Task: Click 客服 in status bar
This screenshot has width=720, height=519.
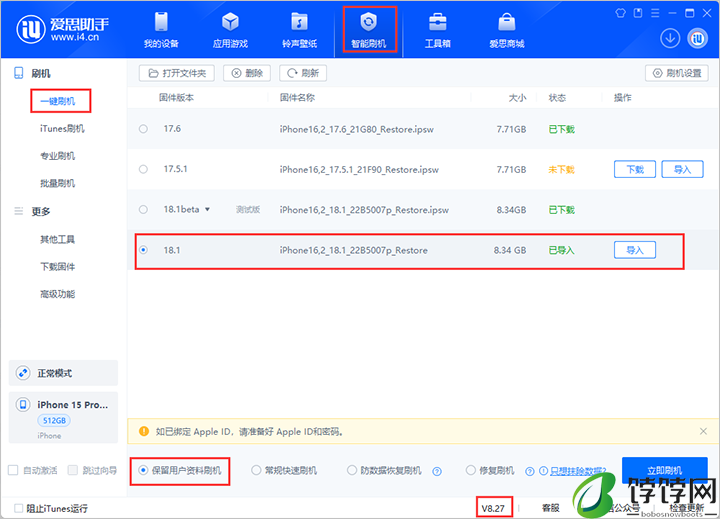Action: (551, 508)
